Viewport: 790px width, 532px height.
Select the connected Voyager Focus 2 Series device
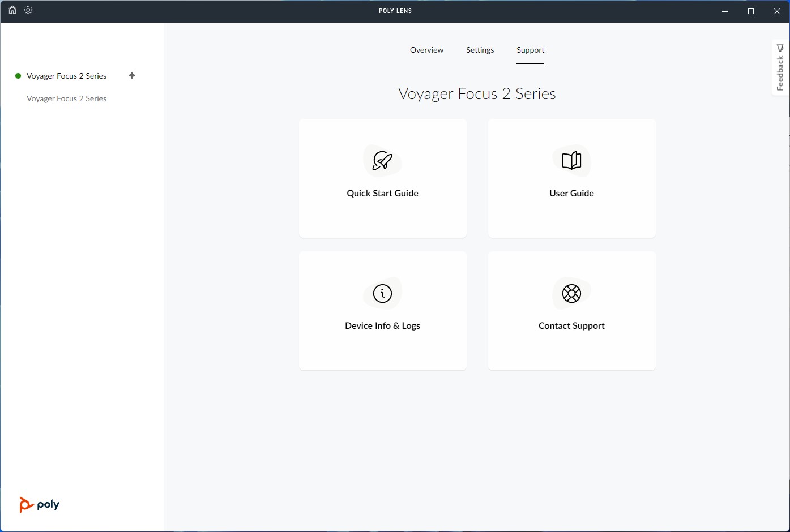click(x=67, y=76)
